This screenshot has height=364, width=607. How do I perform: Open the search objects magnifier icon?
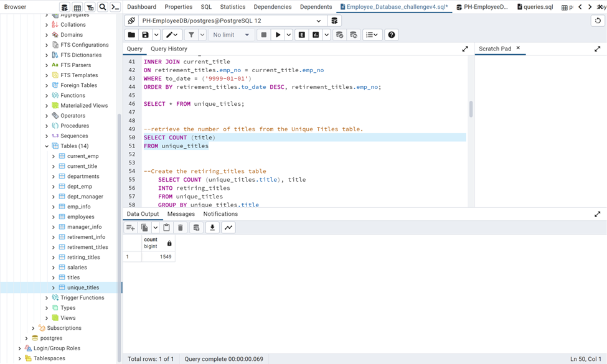(103, 6)
